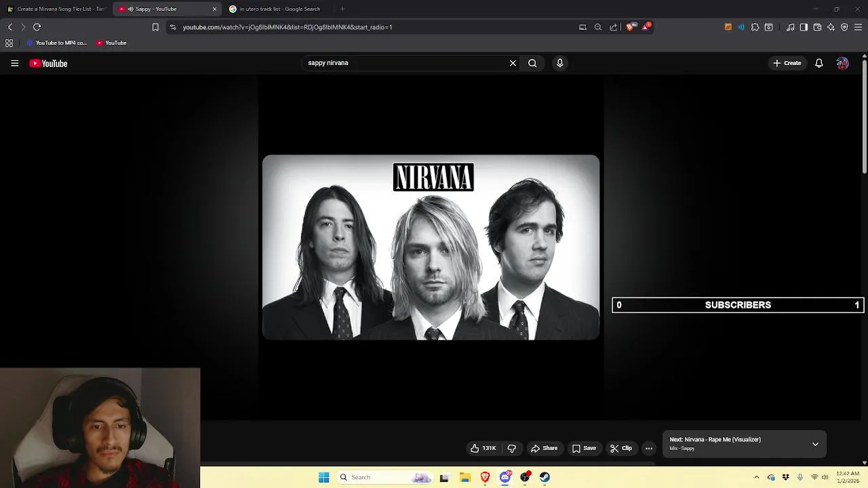Image resolution: width=868 pixels, height=488 pixels.
Task: Open the Windows Start menu
Action: coord(323,477)
